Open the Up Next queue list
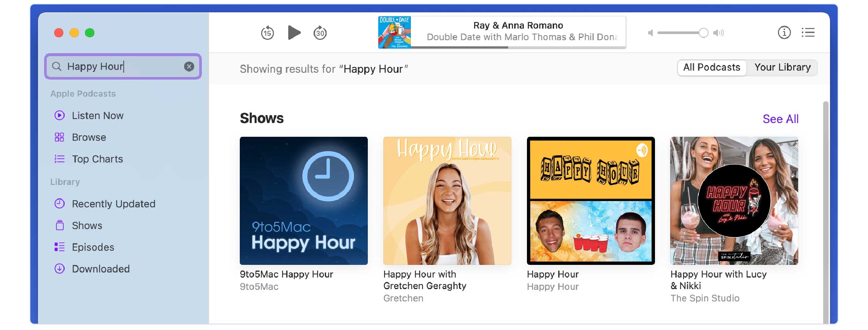 click(808, 33)
